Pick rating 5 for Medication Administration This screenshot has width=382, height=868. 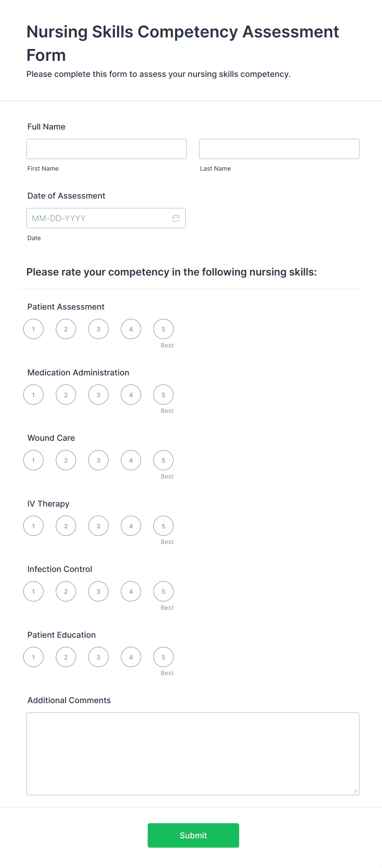[163, 394]
